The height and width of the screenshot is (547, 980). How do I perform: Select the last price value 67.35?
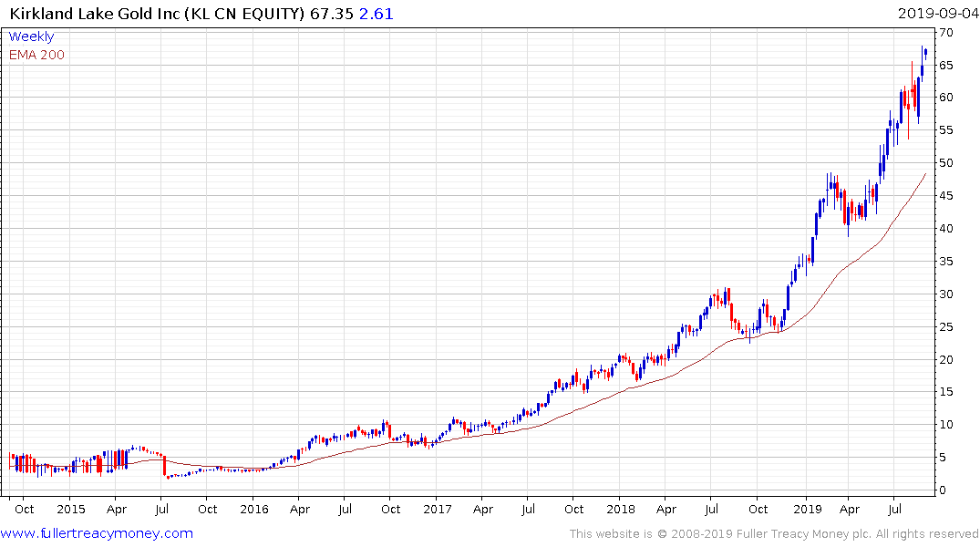pyautogui.click(x=331, y=13)
